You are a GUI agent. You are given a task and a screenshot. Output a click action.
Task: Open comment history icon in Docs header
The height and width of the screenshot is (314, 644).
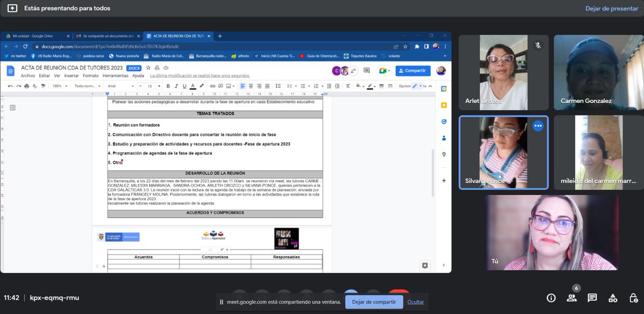point(367,70)
